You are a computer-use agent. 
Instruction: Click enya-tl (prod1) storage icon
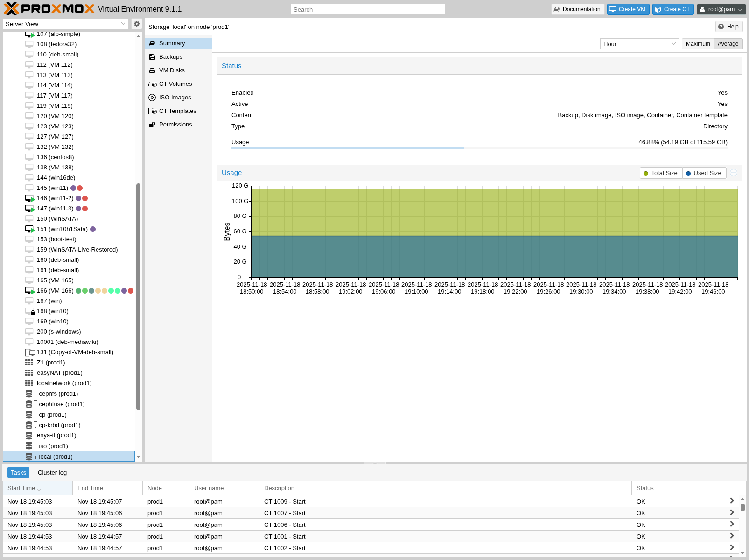coord(29,435)
